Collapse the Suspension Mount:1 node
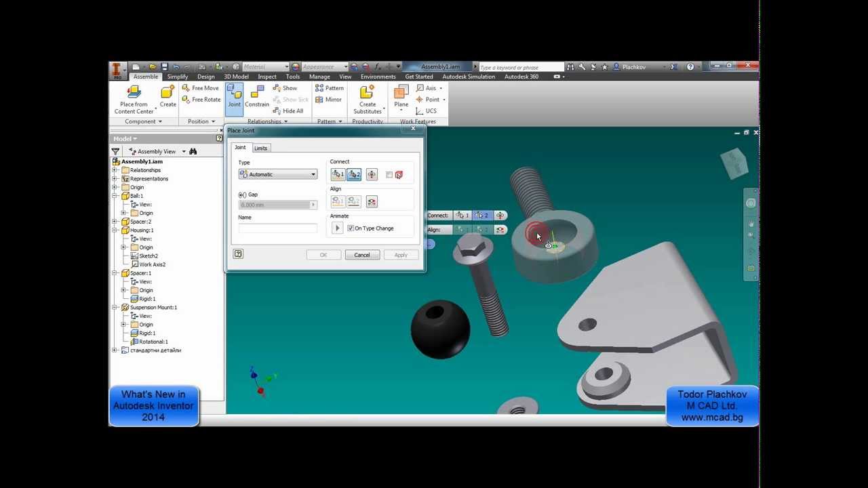 pos(115,308)
